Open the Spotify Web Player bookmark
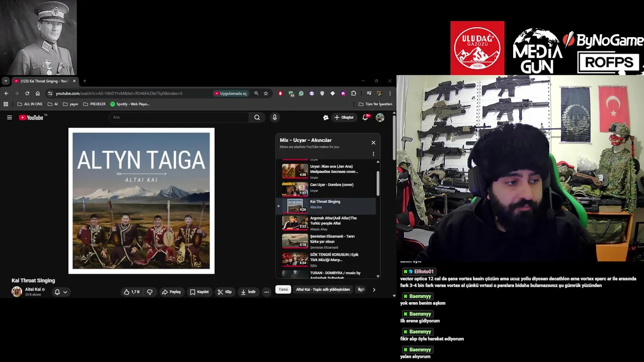Viewport: 644px width, 362px height. 130,104
